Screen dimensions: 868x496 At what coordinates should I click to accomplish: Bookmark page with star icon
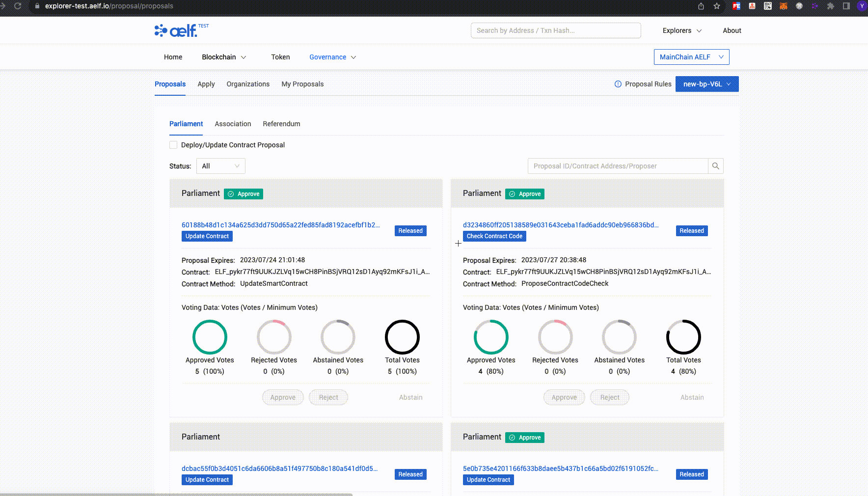717,6
